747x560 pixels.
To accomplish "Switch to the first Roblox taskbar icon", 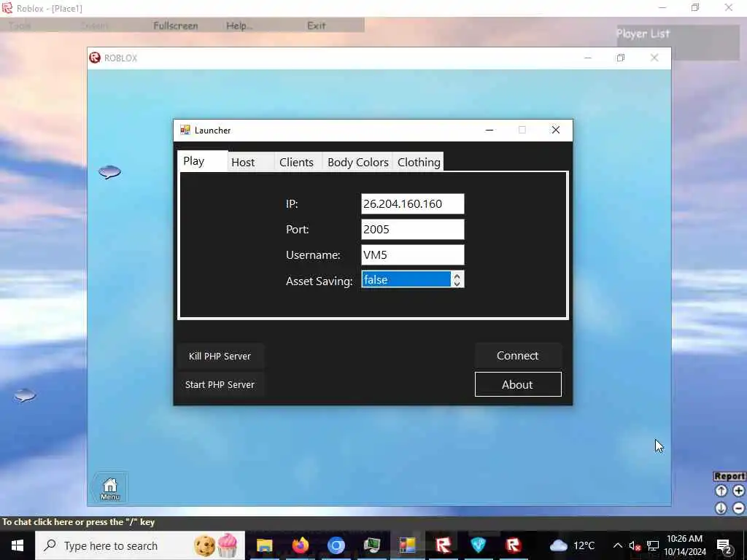I will (x=443, y=545).
